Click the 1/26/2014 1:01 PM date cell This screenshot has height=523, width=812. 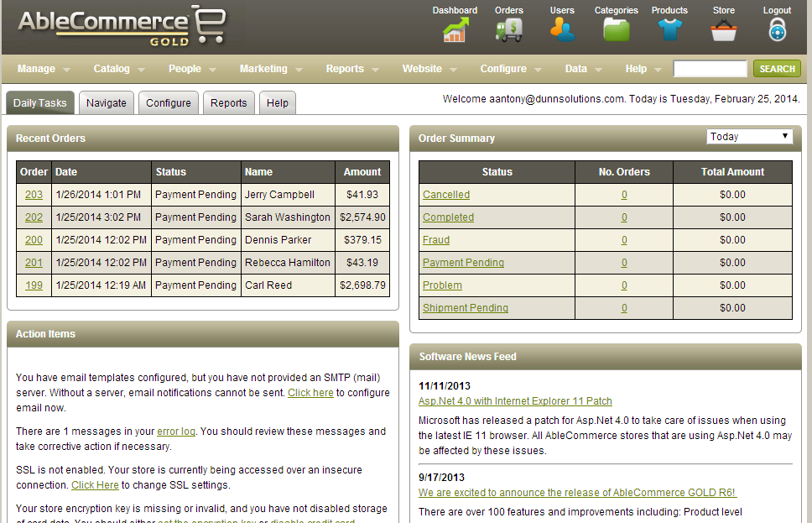(101, 195)
